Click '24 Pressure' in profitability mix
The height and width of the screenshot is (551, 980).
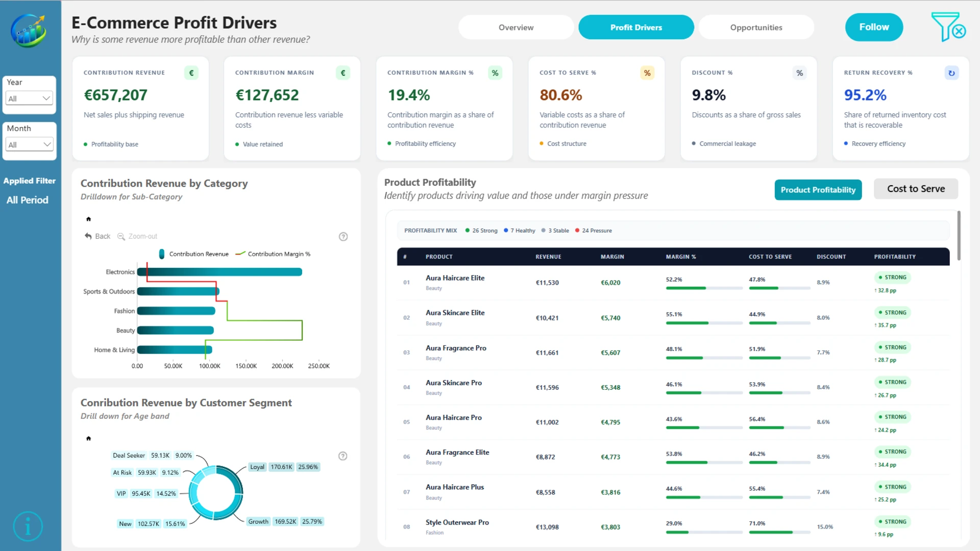(x=594, y=231)
